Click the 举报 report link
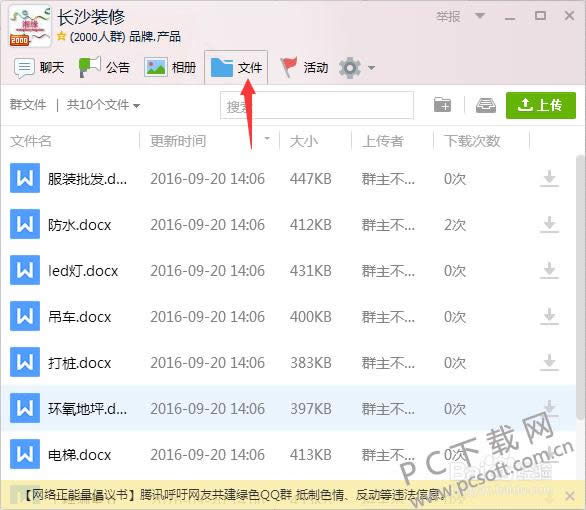The height and width of the screenshot is (510, 586). pos(448,16)
